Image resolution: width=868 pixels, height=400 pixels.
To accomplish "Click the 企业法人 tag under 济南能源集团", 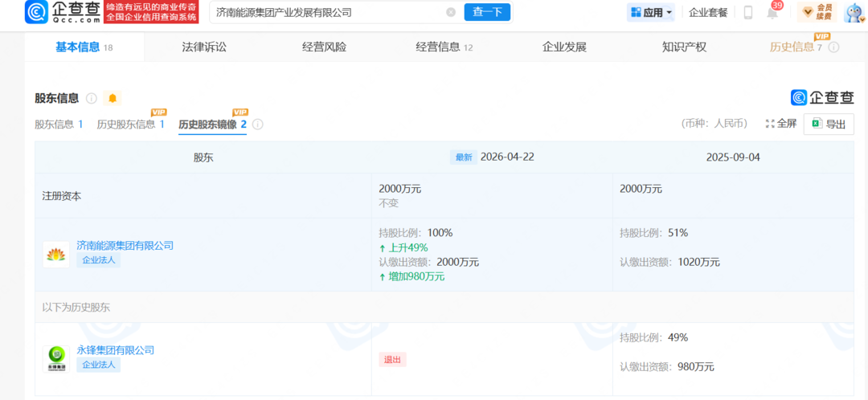I will 98,260.
